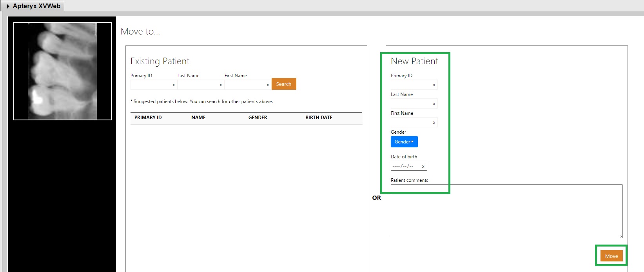Clear the Existing Patient Primary ID field
This screenshot has height=272, width=644.
[x=174, y=85]
